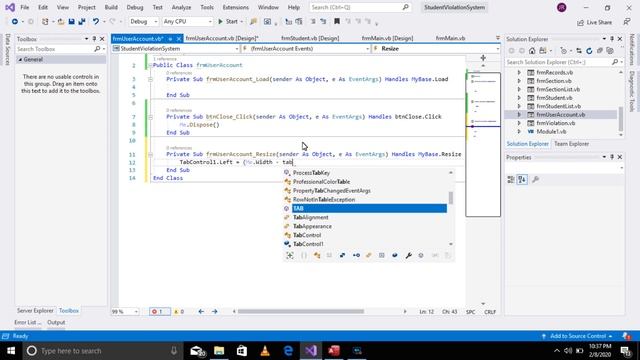Open the Output tab
This screenshot has width=640, height=360.
pyautogui.click(x=56, y=322)
